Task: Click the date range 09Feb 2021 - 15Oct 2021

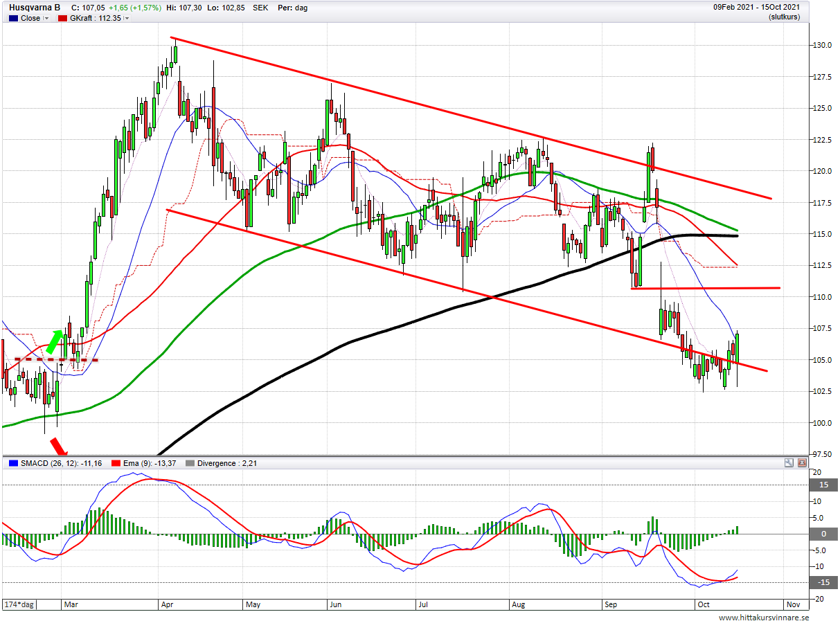Action: tap(757, 8)
